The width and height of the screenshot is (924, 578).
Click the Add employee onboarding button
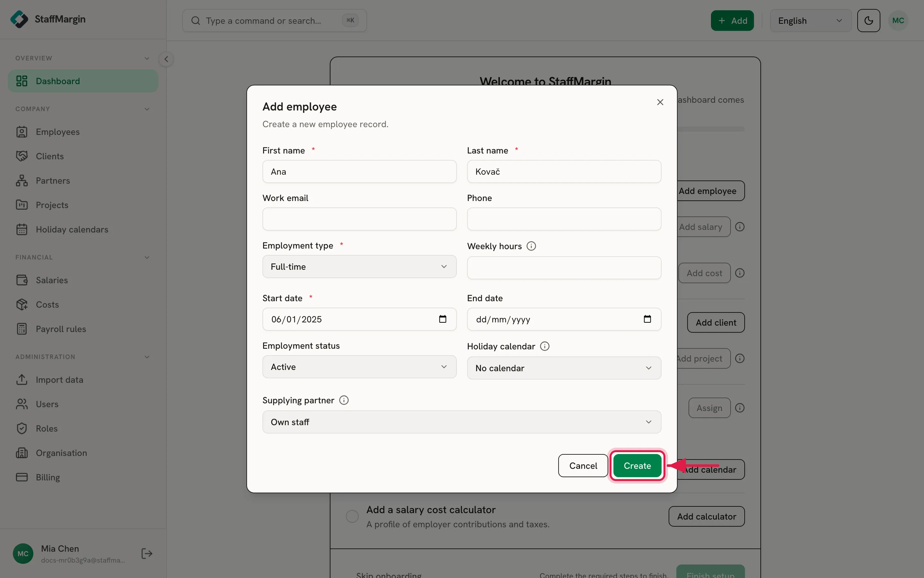coord(711,191)
